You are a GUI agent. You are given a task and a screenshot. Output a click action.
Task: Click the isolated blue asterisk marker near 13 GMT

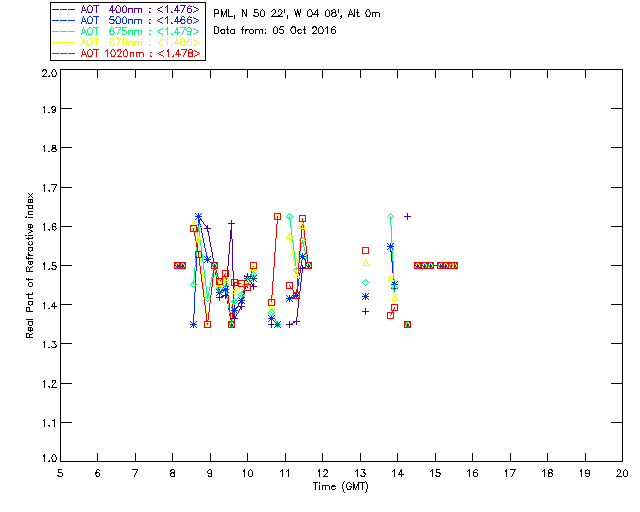(x=365, y=296)
